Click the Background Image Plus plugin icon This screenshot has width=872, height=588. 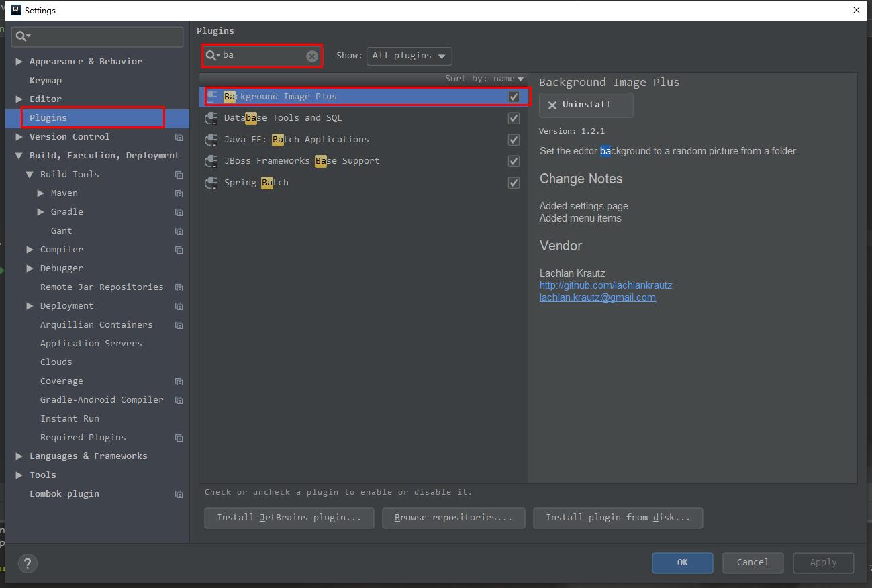pyautogui.click(x=212, y=97)
